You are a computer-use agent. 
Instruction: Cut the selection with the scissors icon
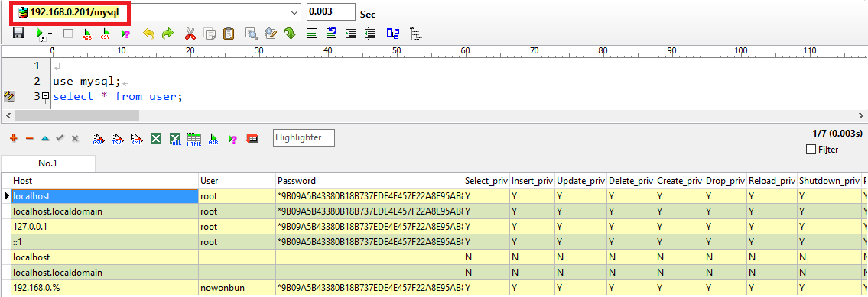(x=190, y=34)
